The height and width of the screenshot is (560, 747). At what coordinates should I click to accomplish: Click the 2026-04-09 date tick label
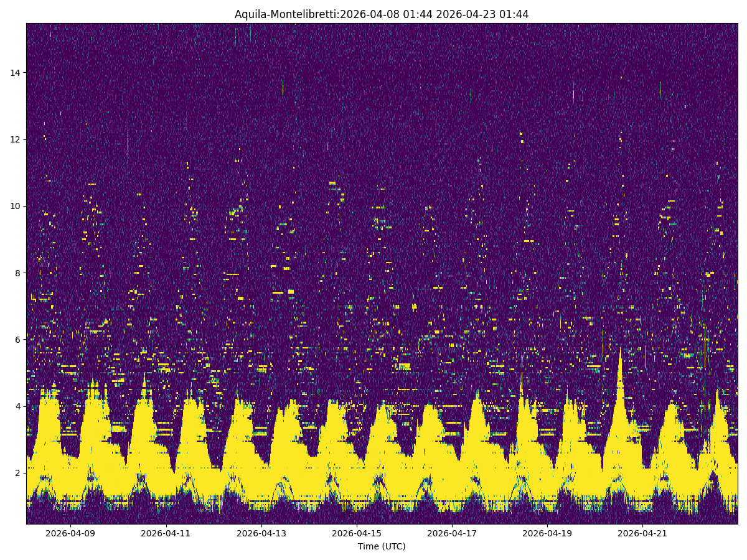[x=70, y=533]
